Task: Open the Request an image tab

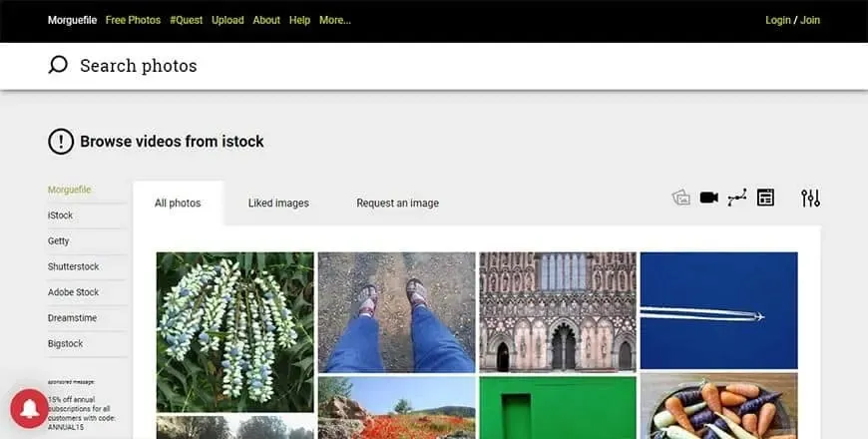Action: click(x=397, y=204)
